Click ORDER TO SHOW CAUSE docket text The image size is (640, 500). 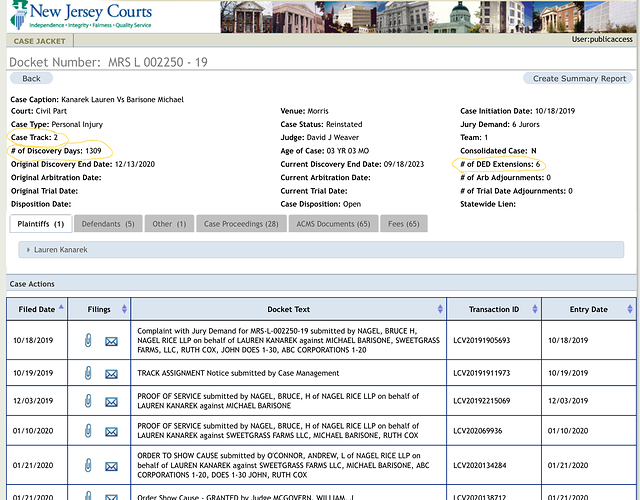point(283,465)
